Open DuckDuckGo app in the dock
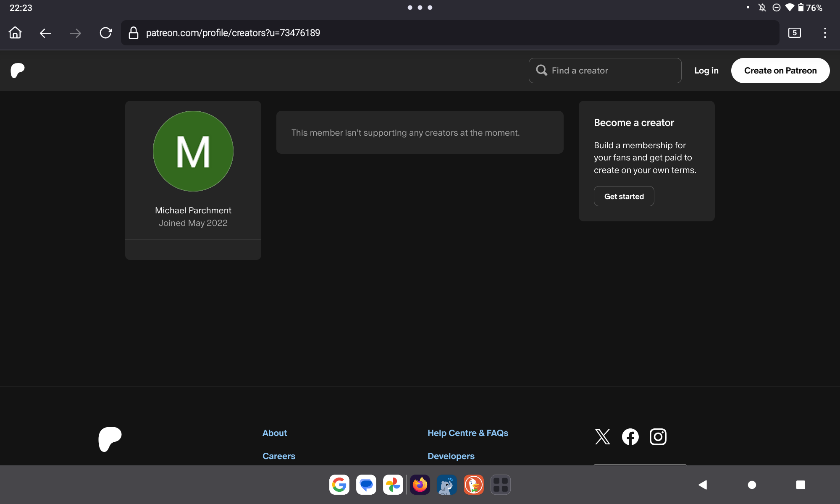This screenshot has height=504, width=840. [473, 485]
